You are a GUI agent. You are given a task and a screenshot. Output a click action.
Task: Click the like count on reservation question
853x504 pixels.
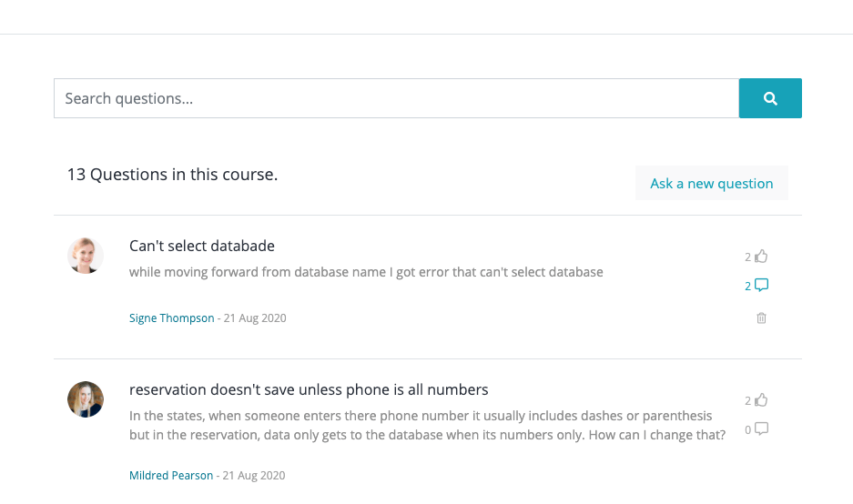tap(748, 401)
